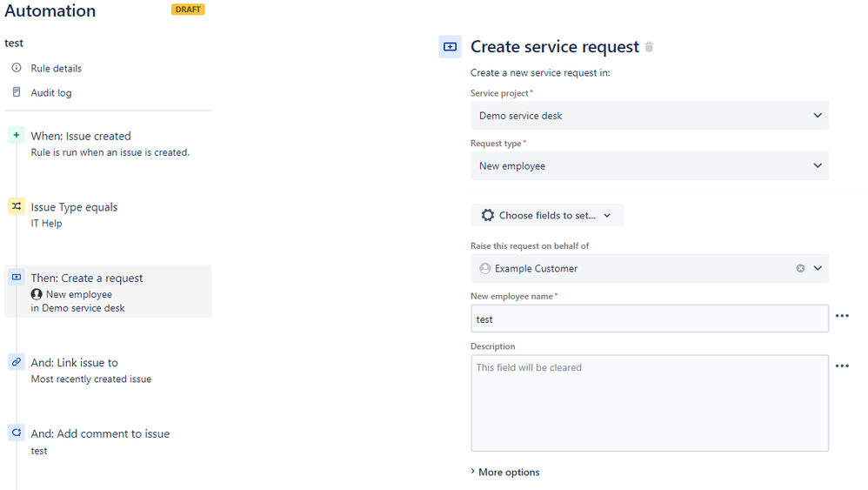Open the Request type dropdown

[650, 165]
